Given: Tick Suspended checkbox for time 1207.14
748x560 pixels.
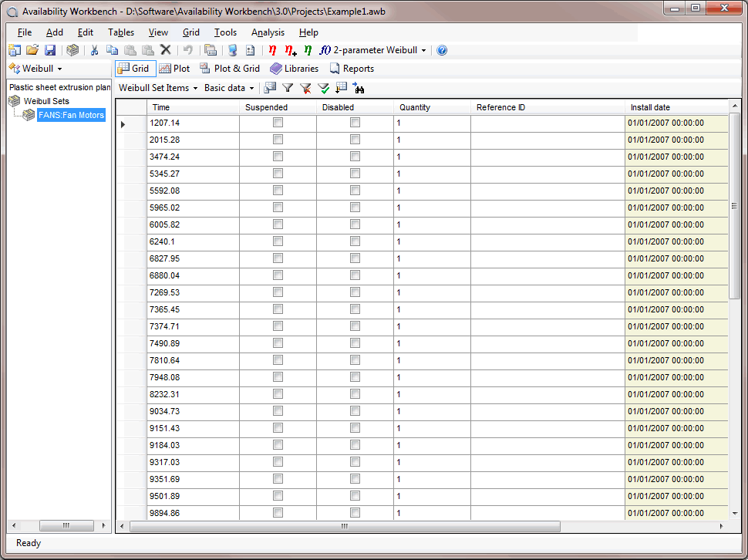Looking at the screenshot, I should [x=278, y=123].
